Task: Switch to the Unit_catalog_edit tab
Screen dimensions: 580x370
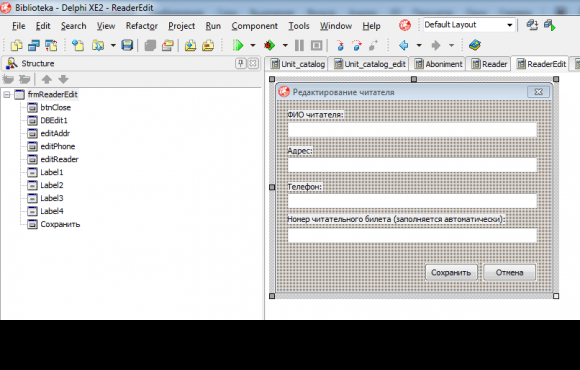Action: (x=370, y=64)
